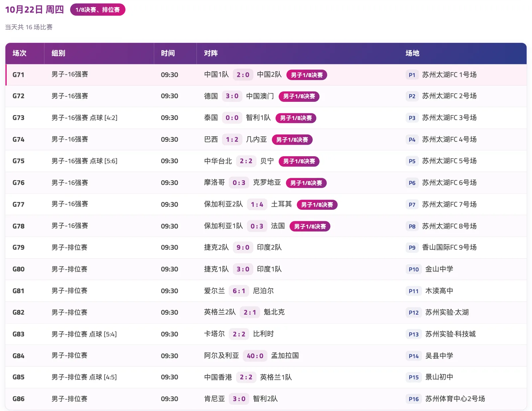Click the P5 venue badge
The image size is (532, 411).
[x=412, y=161]
